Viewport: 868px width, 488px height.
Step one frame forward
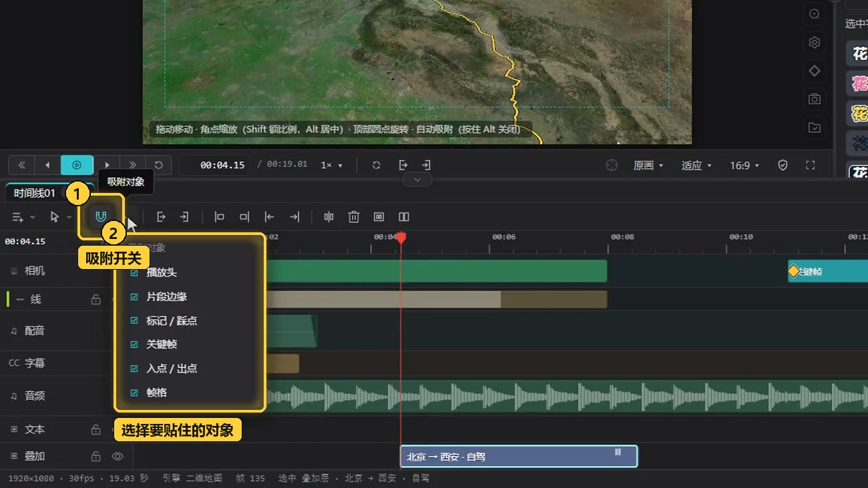107,165
